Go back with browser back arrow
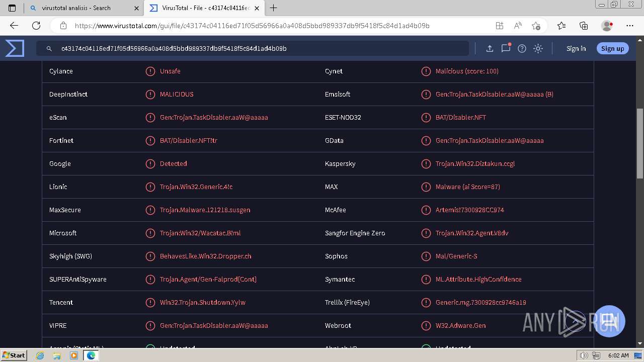This screenshot has height=362, width=644. [x=14, y=26]
